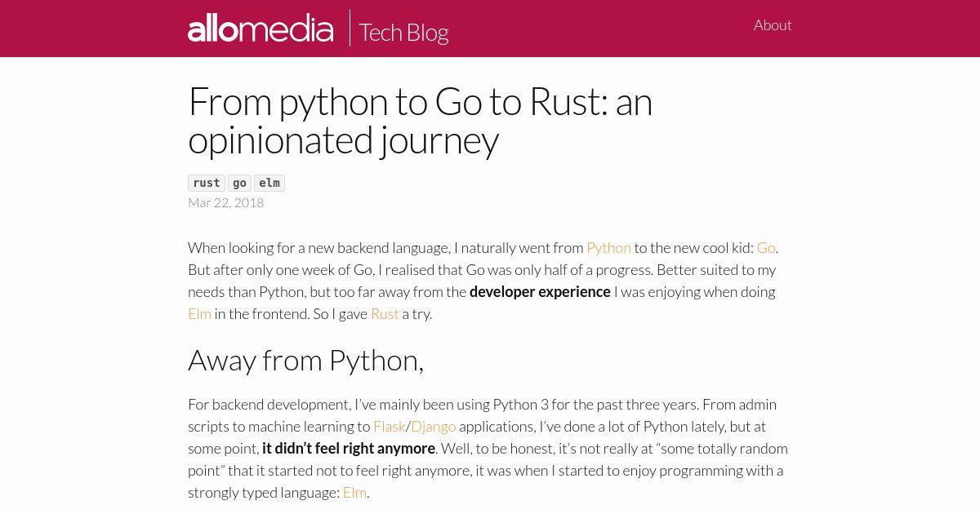Image resolution: width=980 pixels, height=514 pixels.
Task: Select the rust tag
Action: click(x=207, y=183)
